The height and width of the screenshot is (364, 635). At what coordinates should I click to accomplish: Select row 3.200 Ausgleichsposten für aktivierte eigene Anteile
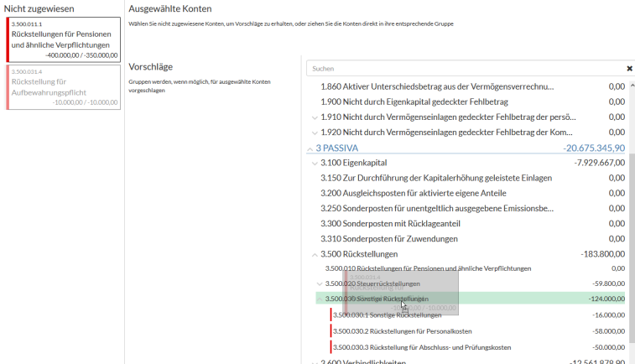[x=471, y=193]
